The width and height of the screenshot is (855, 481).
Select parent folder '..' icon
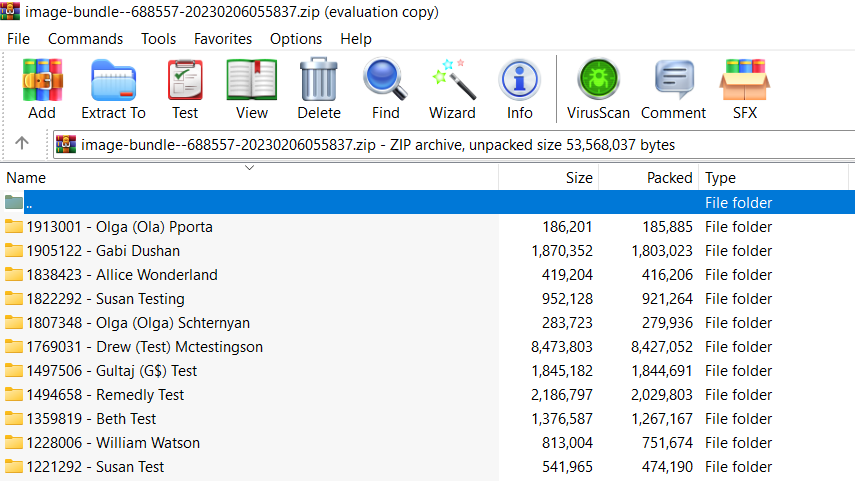tap(14, 202)
